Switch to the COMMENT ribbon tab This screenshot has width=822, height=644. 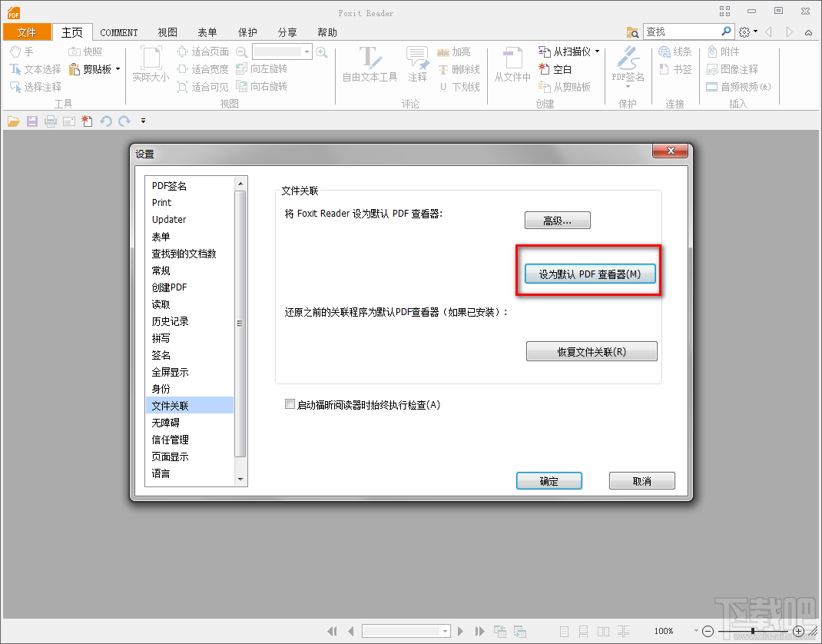point(119,32)
